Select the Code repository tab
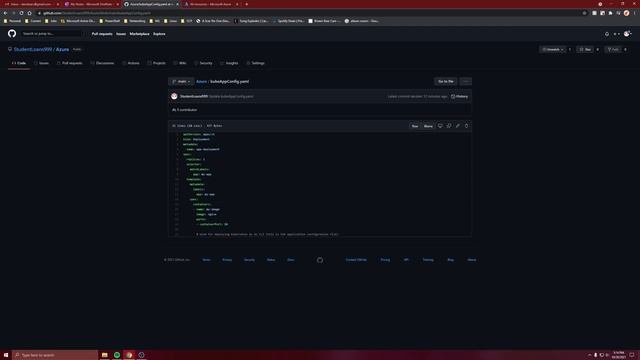This screenshot has width=640, height=360. [x=19, y=63]
